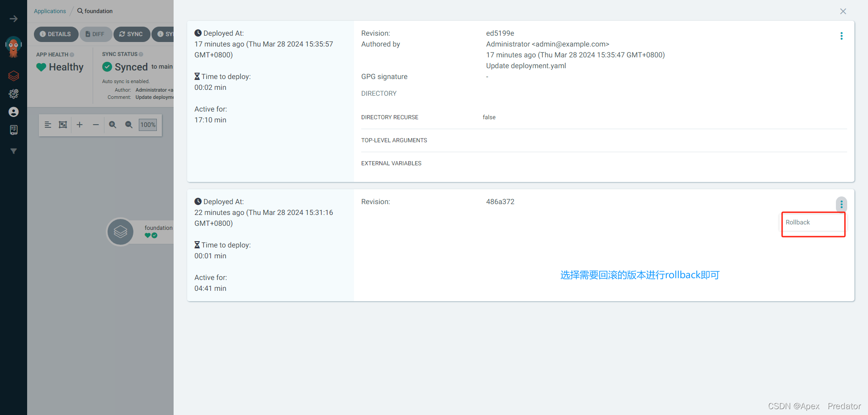Click the zoom out magnifier icon
Viewport: 868px width, 415px height.
click(x=129, y=125)
